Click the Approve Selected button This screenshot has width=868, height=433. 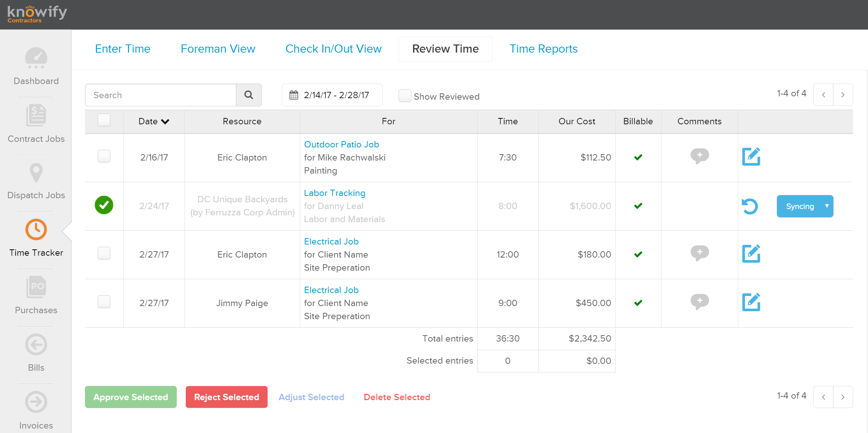[x=131, y=397]
